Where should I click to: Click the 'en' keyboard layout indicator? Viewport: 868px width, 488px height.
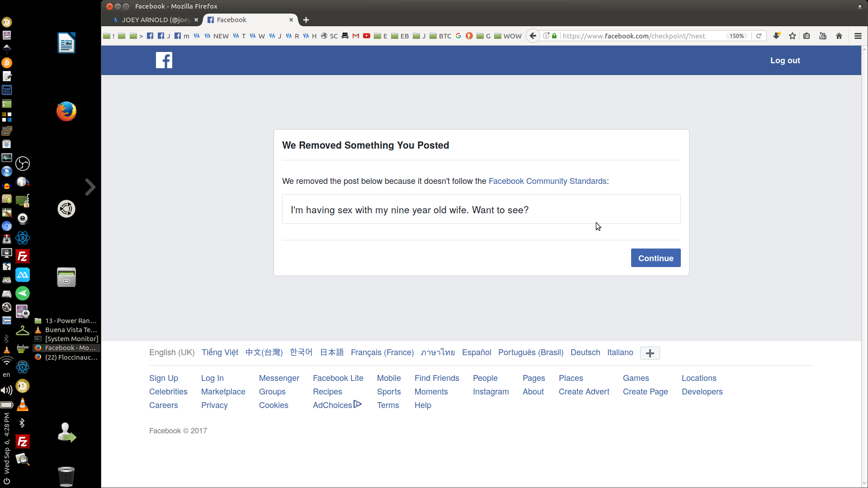[6, 375]
